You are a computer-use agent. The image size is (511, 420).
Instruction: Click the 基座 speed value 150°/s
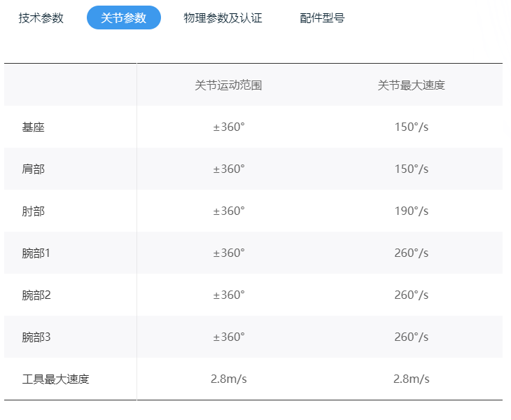click(412, 127)
